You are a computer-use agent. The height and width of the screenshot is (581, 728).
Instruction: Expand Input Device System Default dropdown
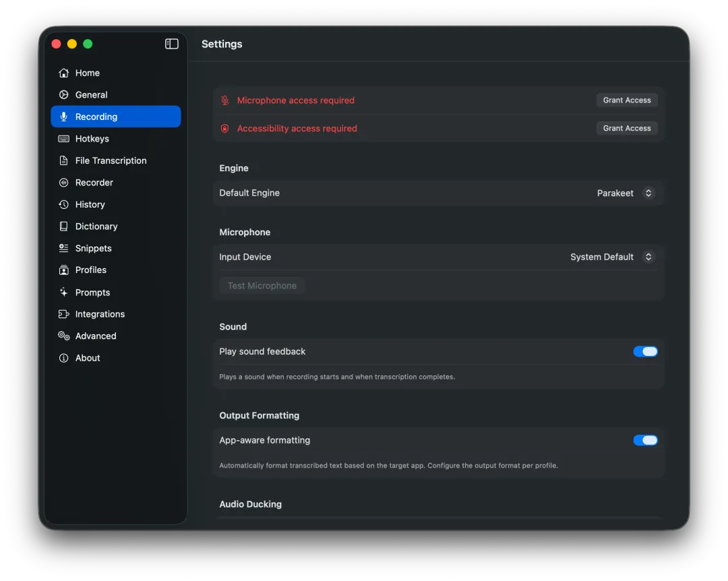(x=612, y=257)
